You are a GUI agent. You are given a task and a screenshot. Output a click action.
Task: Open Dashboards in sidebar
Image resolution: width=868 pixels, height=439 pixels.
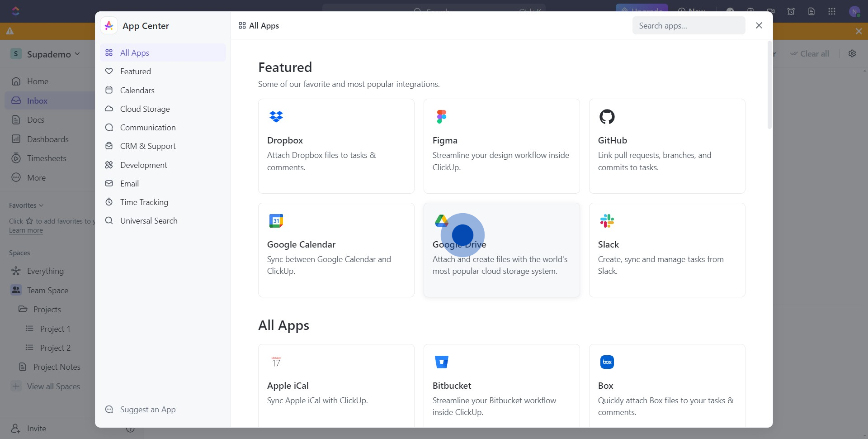point(47,139)
